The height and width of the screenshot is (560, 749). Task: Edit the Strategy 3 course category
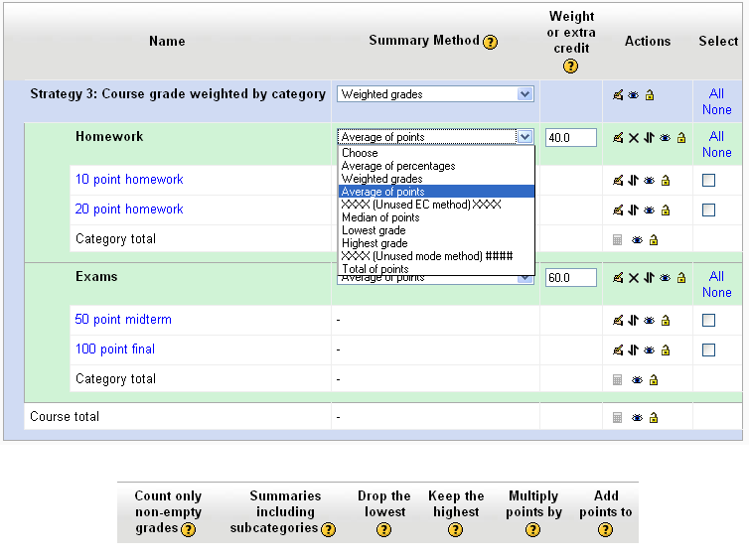tap(618, 95)
